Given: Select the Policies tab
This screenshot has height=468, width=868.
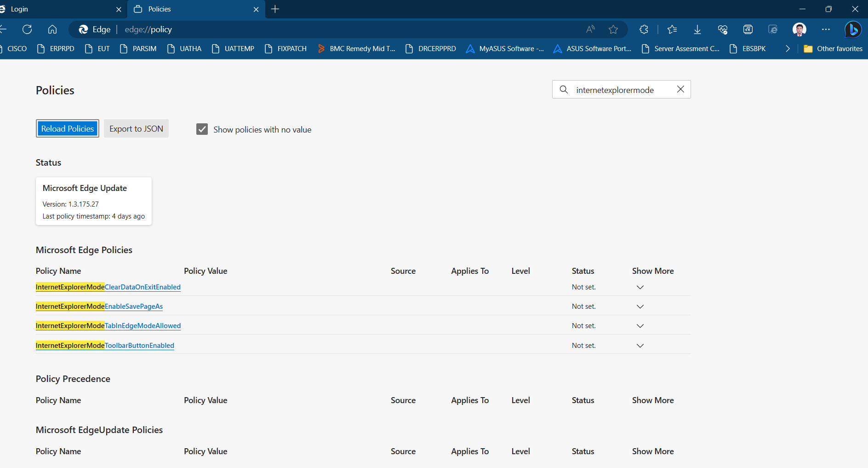Looking at the screenshot, I should [x=196, y=9].
